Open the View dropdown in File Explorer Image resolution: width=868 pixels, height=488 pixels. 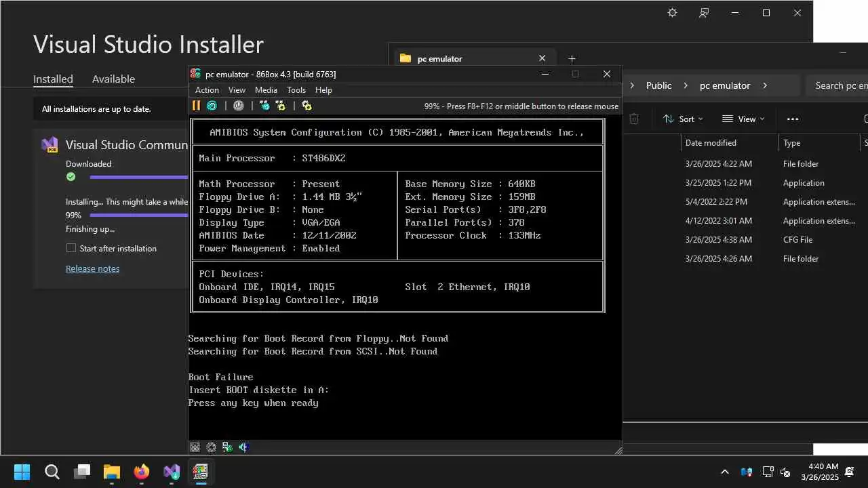(743, 119)
